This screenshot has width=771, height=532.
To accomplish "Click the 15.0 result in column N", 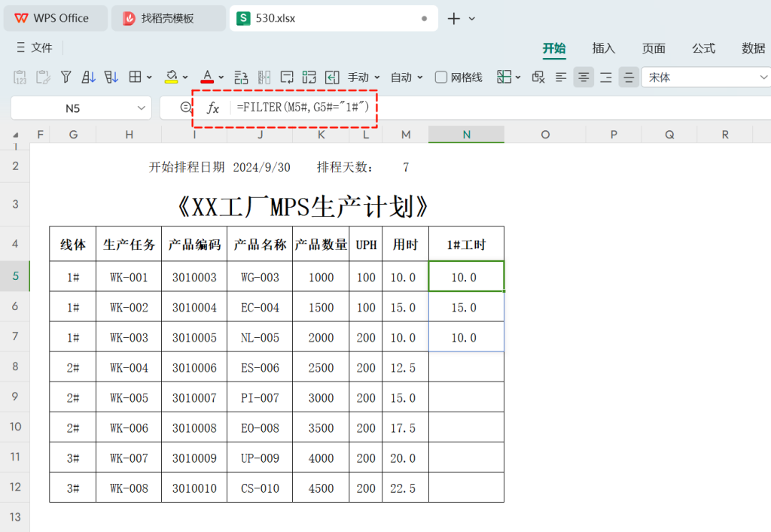I will point(466,308).
